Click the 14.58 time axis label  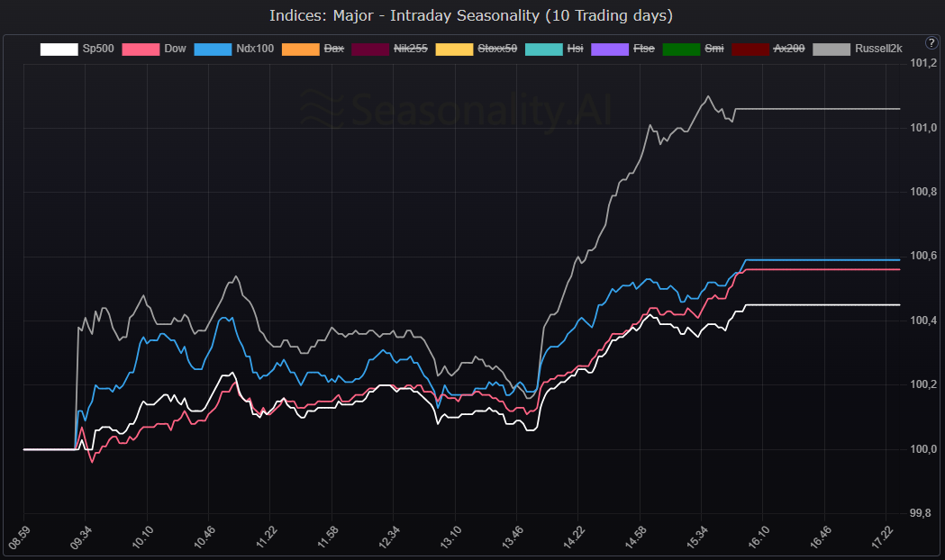coord(635,537)
